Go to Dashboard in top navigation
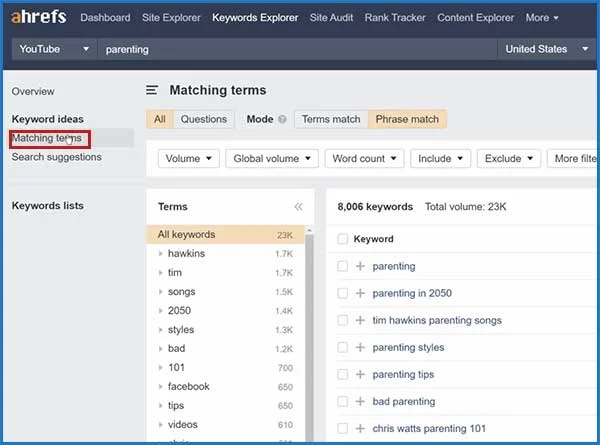 coord(105,18)
